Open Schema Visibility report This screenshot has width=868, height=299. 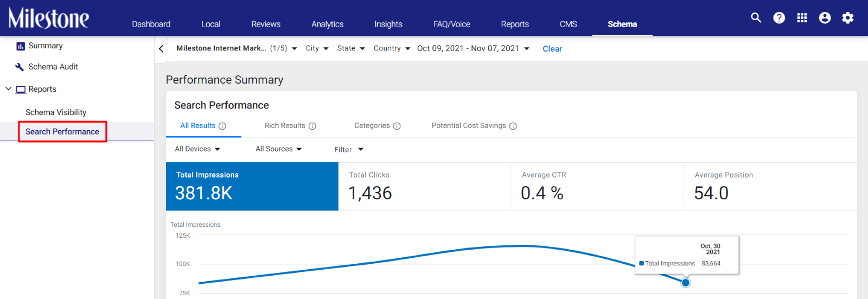click(x=56, y=112)
